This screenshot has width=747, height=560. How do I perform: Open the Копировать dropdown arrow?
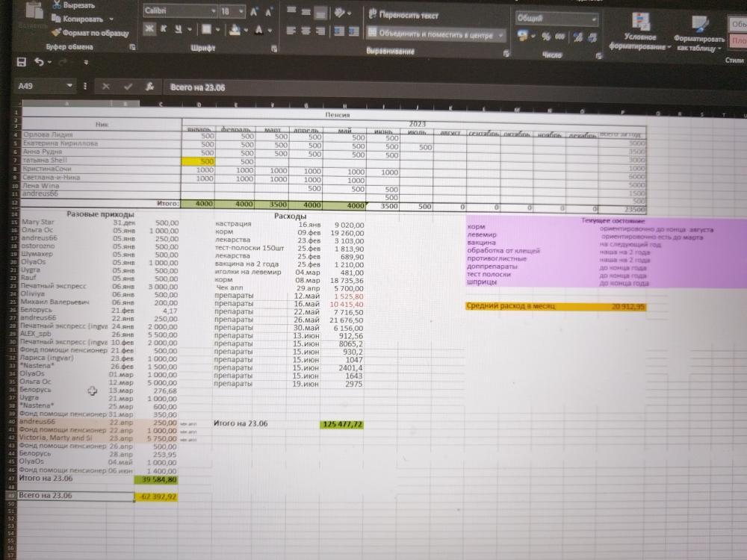[x=111, y=19]
